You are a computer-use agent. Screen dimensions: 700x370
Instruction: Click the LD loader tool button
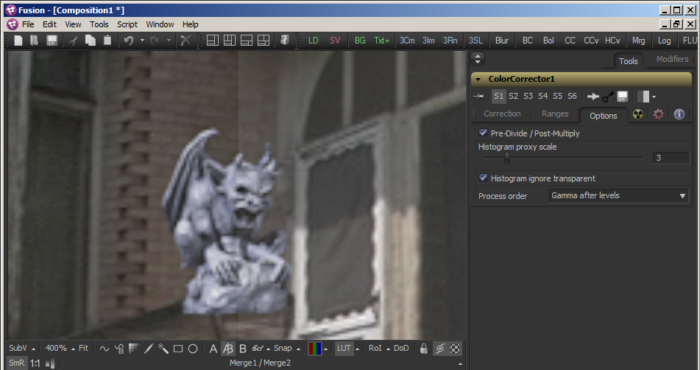[313, 41]
